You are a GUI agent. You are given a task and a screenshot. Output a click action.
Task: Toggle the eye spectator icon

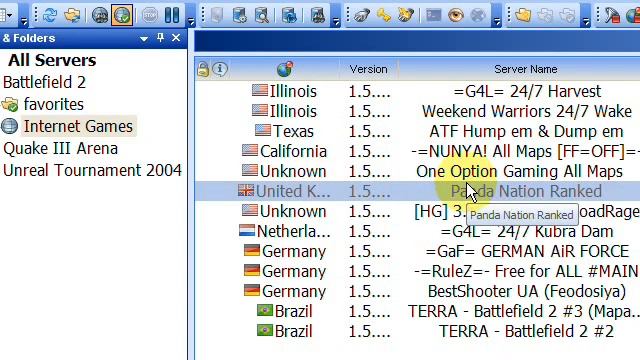[455, 15]
